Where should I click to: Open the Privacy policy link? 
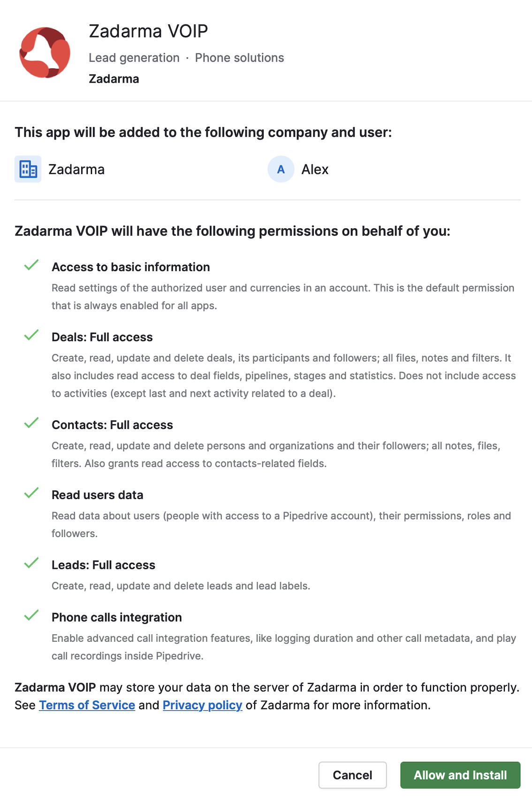(202, 705)
